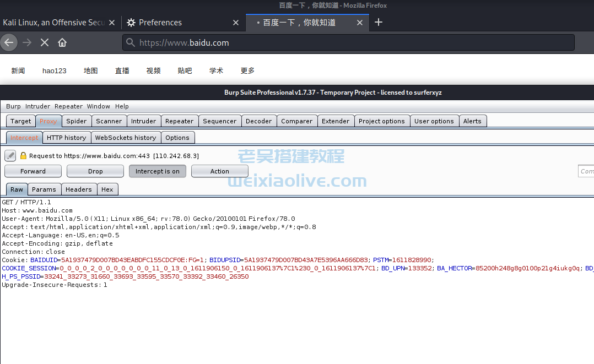Toggle the Intercept is on button
This screenshot has width=594, height=364.
(x=158, y=171)
